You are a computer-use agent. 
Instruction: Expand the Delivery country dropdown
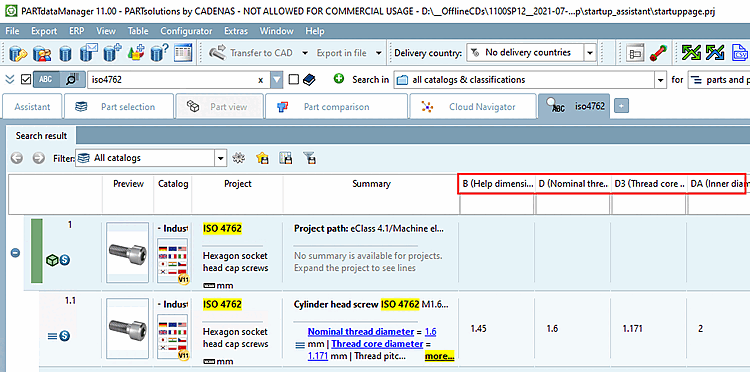[x=590, y=53]
